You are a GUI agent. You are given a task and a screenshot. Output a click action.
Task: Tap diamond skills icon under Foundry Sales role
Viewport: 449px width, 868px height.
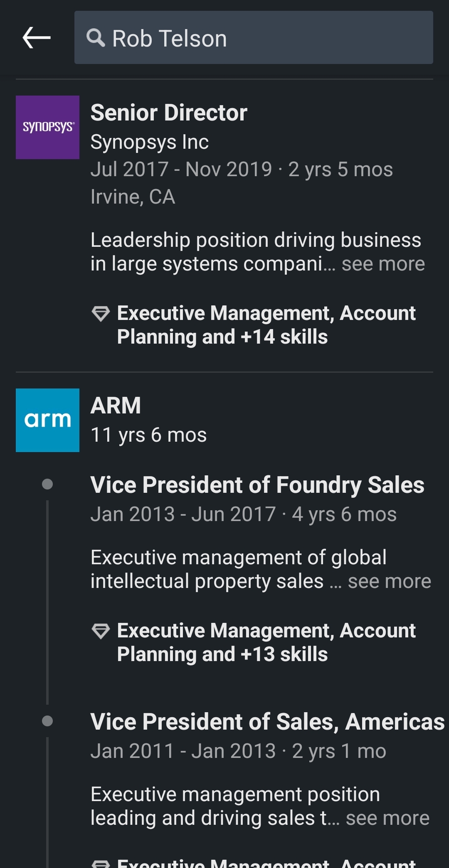pos(101,631)
